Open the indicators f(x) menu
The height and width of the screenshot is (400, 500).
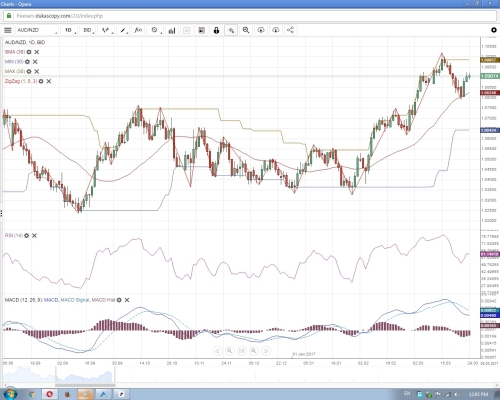138,30
